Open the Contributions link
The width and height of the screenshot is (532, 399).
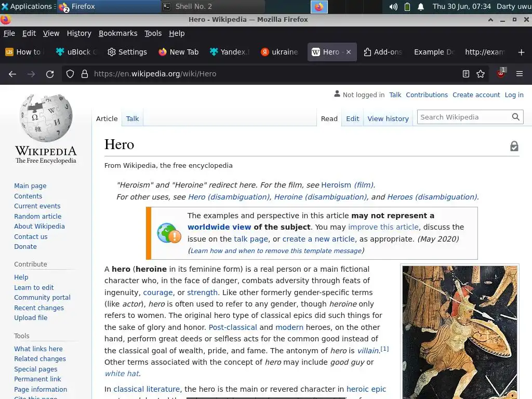tap(427, 95)
